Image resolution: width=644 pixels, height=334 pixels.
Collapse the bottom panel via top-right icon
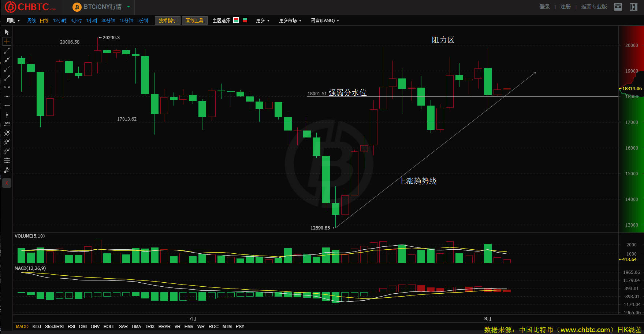tap(618, 7)
